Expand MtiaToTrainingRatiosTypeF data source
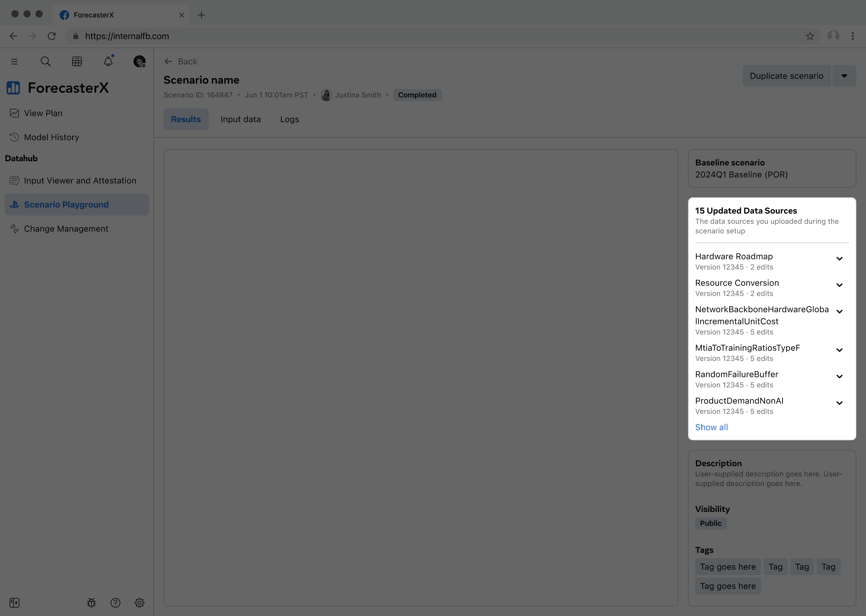Screen dimensions: 866x616 (840, 350)
